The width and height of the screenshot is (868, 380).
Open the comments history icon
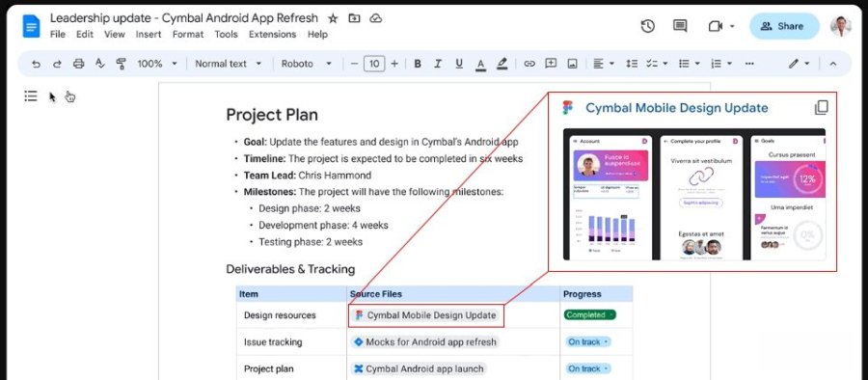680,26
